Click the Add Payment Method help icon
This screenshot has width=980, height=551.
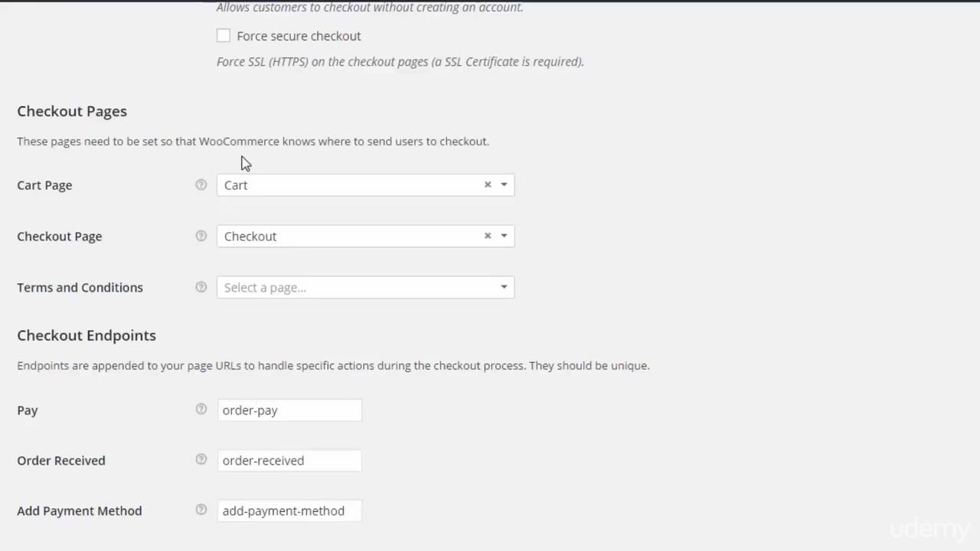pyautogui.click(x=201, y=510)
